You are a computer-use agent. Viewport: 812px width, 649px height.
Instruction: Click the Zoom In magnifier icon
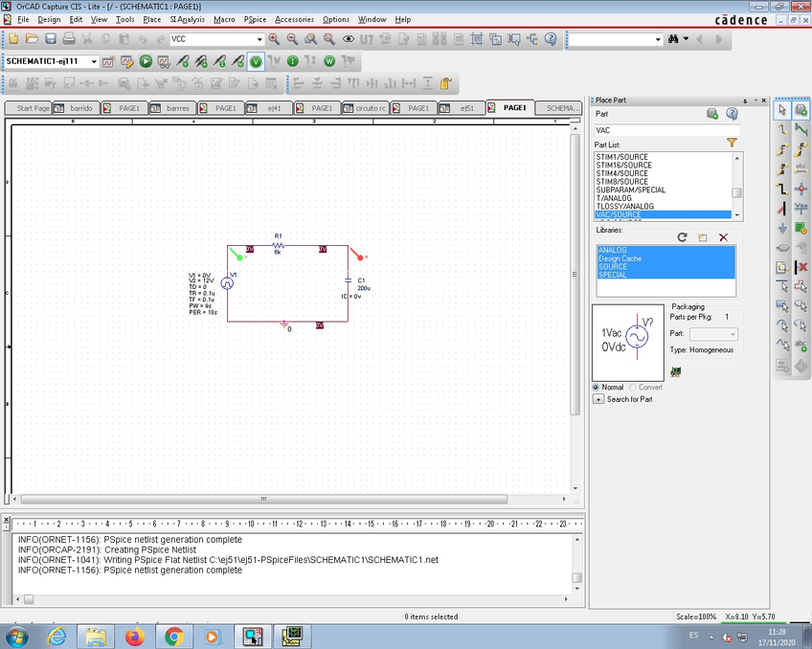pos(274,39)
